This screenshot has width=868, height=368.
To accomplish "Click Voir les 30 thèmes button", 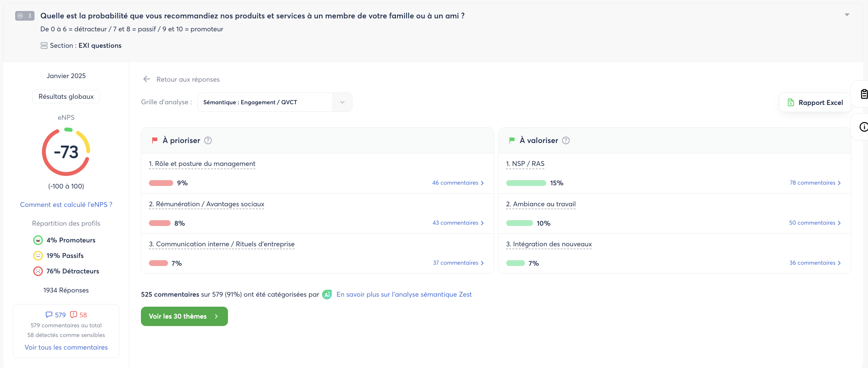I will [x=184, y=316].
